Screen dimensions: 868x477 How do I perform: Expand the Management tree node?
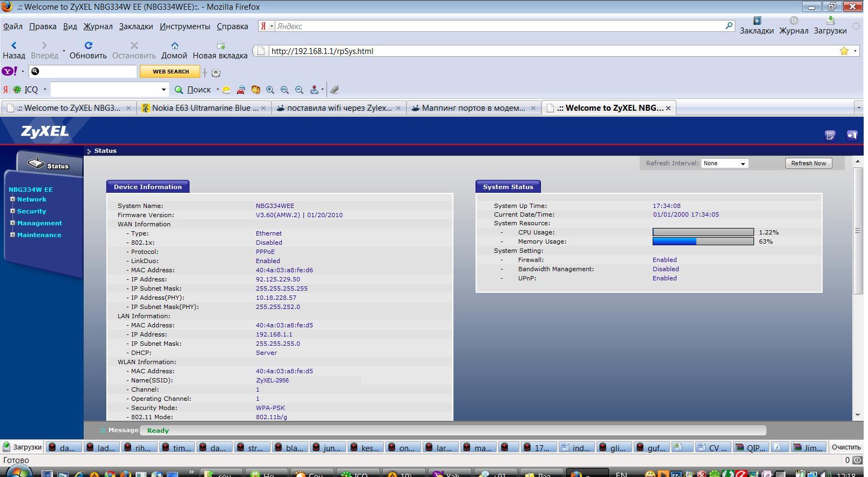click(12, 223)
